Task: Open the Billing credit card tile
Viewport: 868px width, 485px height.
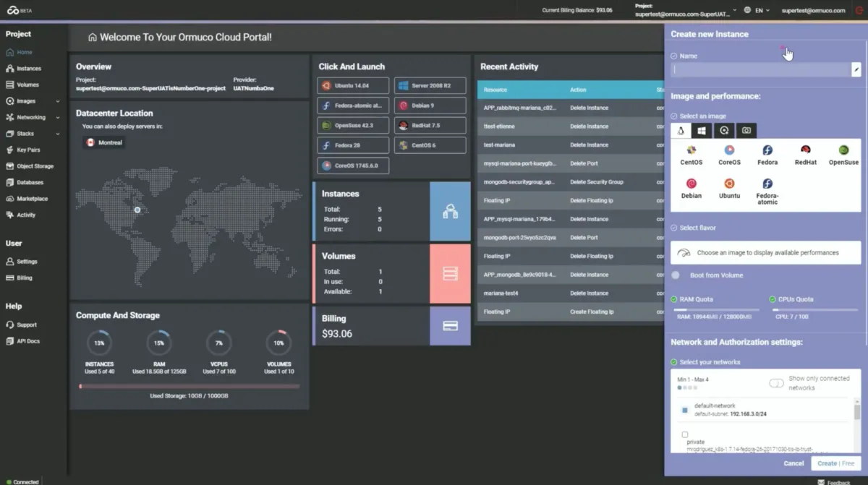Action: click(450, 326)
